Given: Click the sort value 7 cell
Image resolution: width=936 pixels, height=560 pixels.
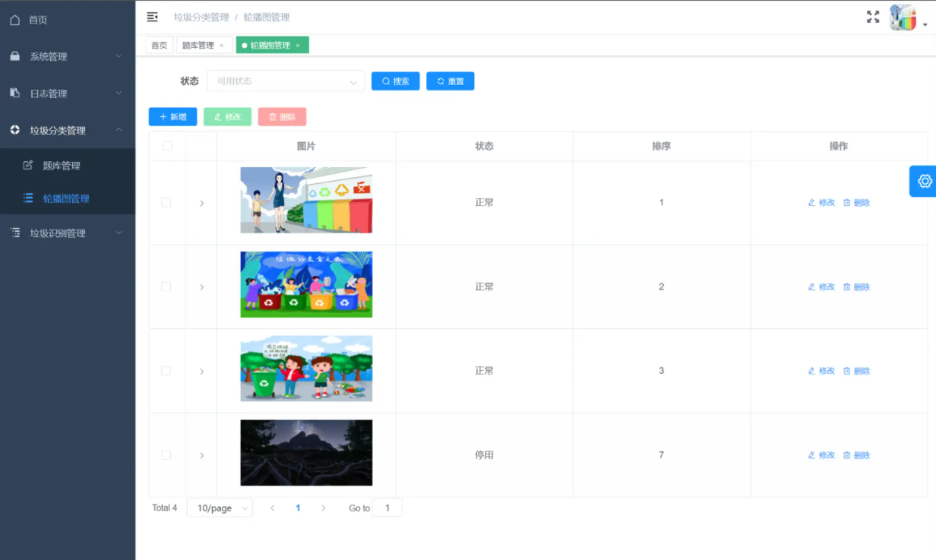Looking at the screenshot, I should (661, 455).
